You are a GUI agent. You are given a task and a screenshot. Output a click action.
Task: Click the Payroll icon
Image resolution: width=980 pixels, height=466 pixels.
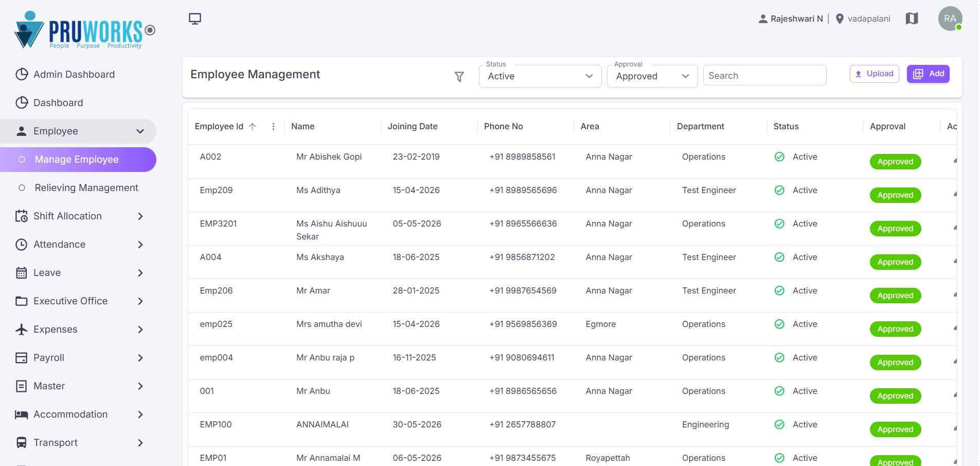point(22,357)
